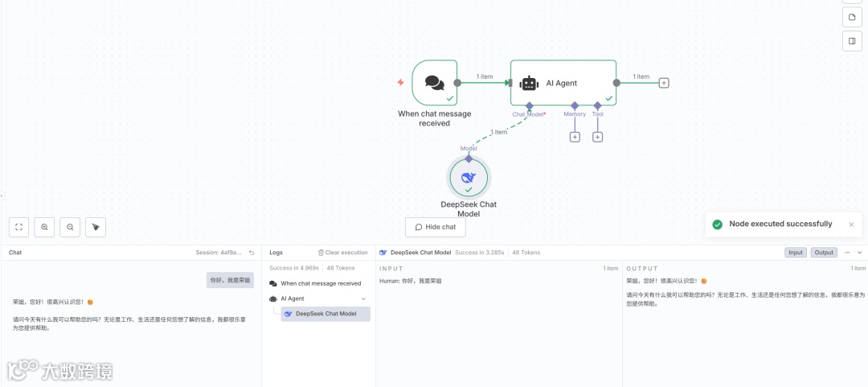This screenshot has height=387, width=868.
Task: Select the When chat message received trigger node
Action: pyautogui.click(x=435, y=83)
